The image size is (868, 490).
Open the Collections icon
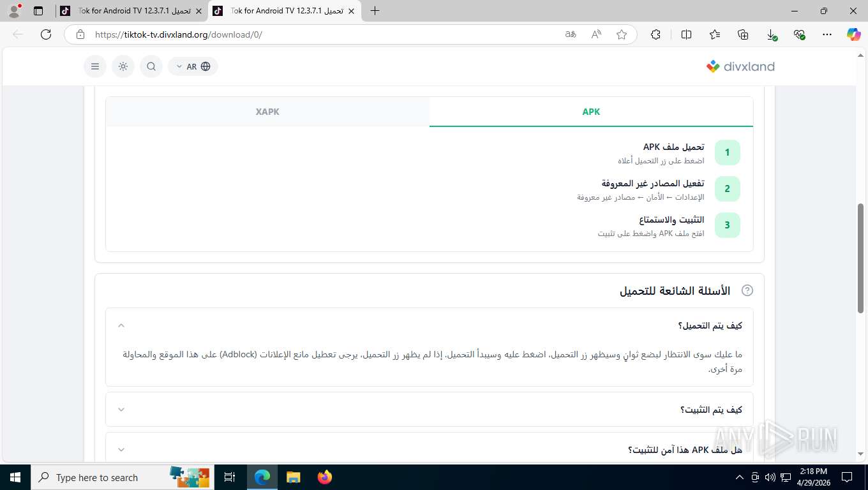click(743, 34)
